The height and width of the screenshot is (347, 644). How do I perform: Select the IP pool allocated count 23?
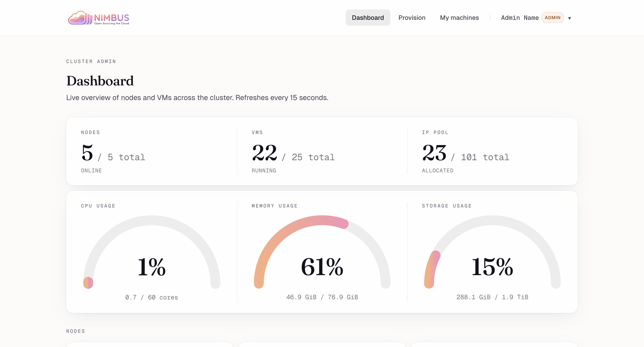434,153
